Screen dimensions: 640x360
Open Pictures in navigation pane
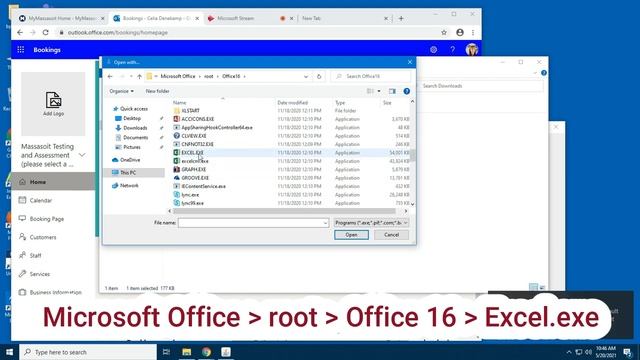point(129,147)
